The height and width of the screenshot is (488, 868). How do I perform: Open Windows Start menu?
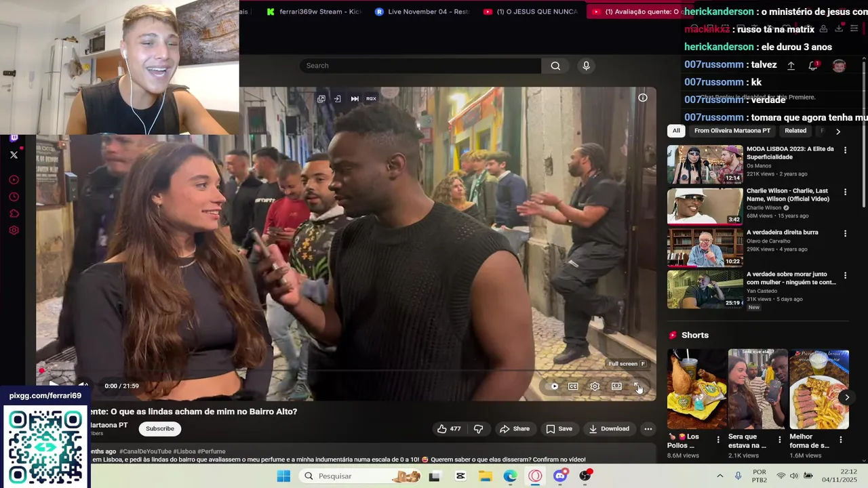tap(283, 476)
